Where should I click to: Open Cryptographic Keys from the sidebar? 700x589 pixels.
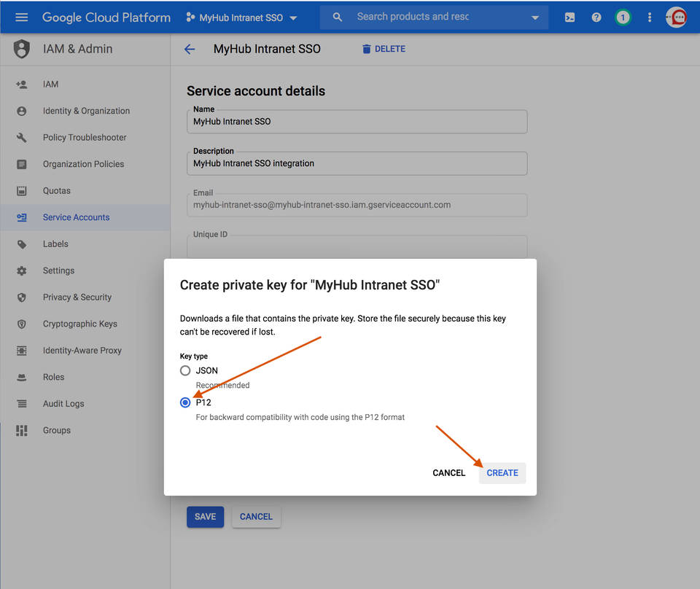pyautogui.click(x=79, y=324)
